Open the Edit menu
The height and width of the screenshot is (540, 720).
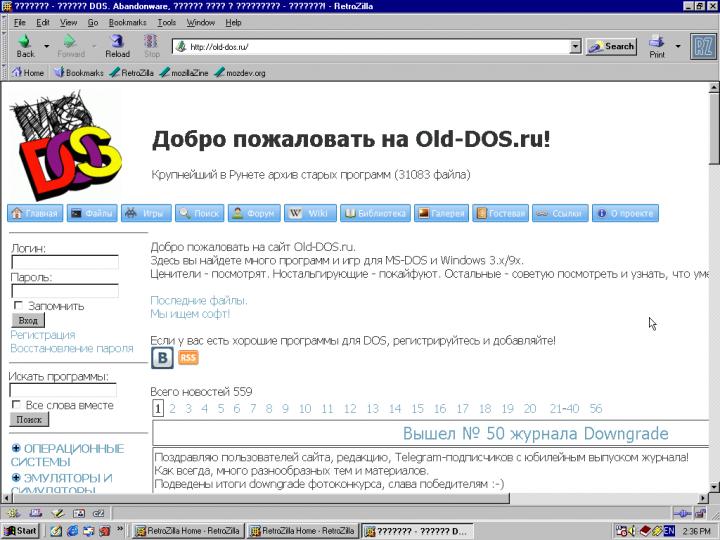[43, 22]
